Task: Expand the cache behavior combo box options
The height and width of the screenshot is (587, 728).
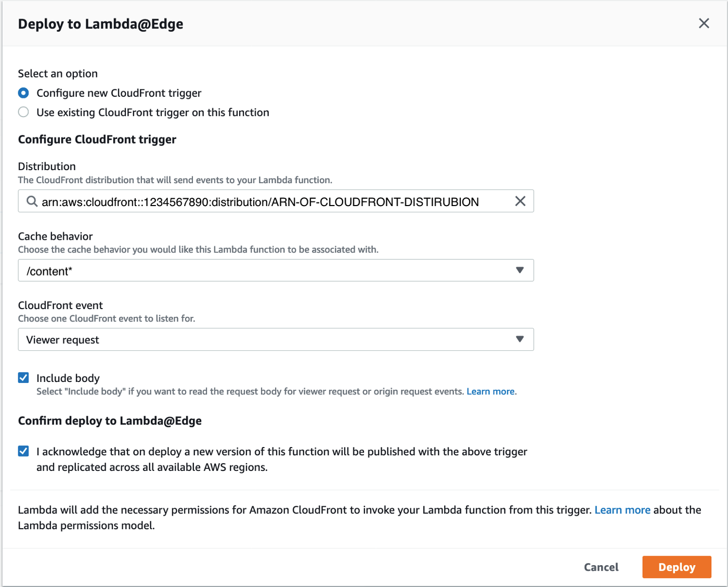Action: (x=519, y=270)
